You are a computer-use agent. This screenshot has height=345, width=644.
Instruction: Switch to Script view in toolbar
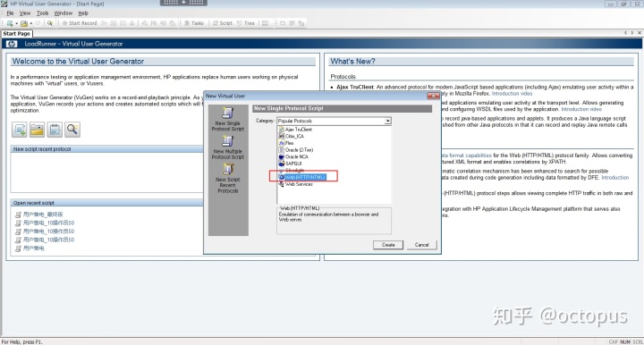[223, 23]
